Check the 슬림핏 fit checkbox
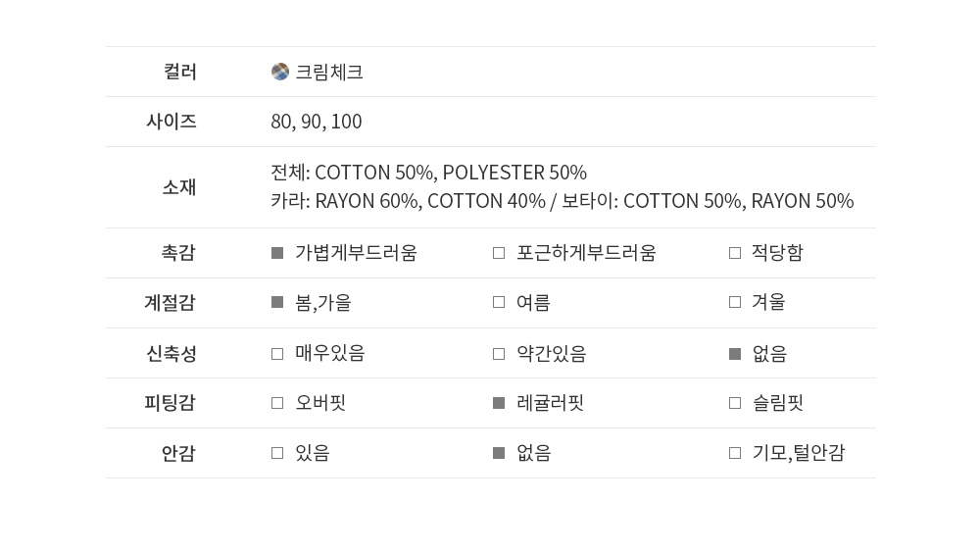The image size is (980, 553). click(735, 403)
